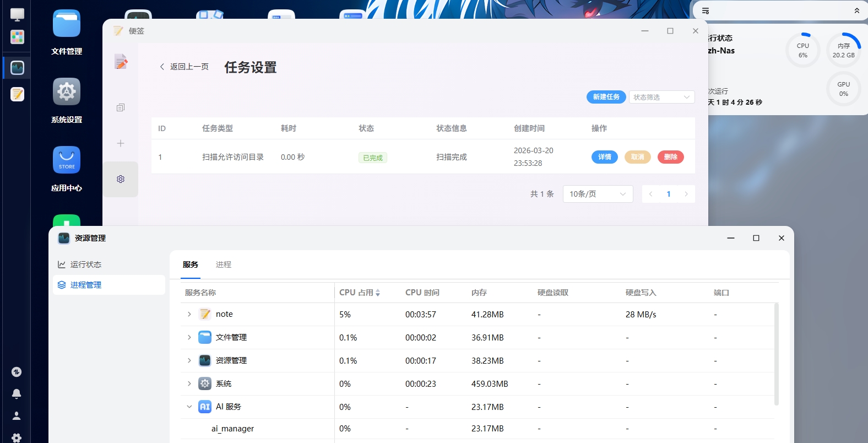Click the 共 1 条 total count text
Image resolution: width=868 pixels, height=443 pixels.
coord(542,194)
